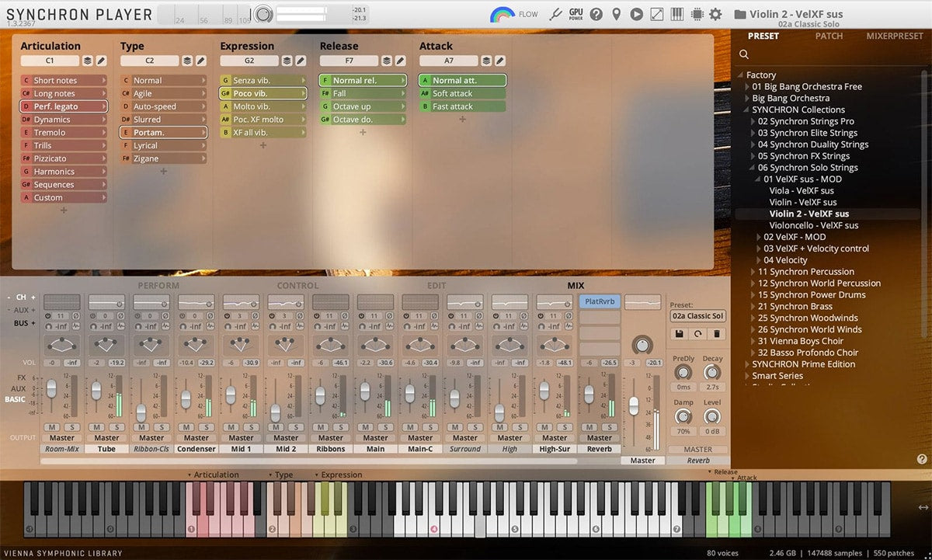Add a new Attack slot with plus
This screenshot has width=932, height=560.
point(462,119)
